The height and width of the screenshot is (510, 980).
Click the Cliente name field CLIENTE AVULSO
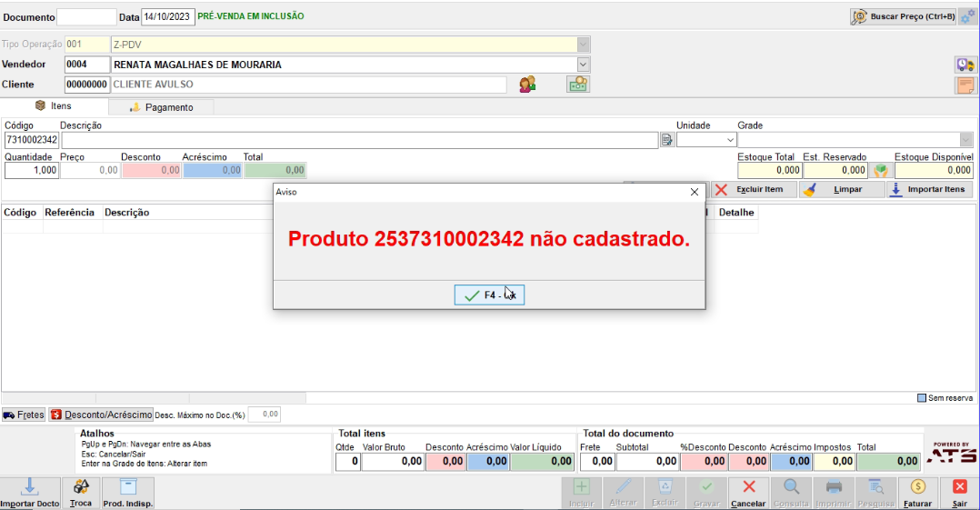[309, 85]
